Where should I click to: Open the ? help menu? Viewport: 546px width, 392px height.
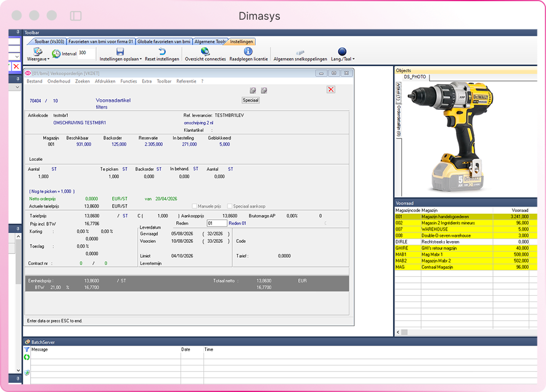pos(202,81)
